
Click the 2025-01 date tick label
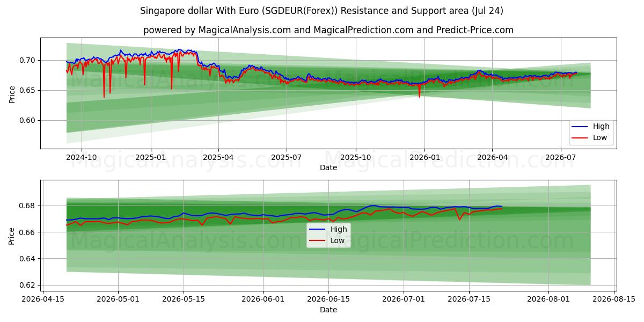(x=151, y=158)
